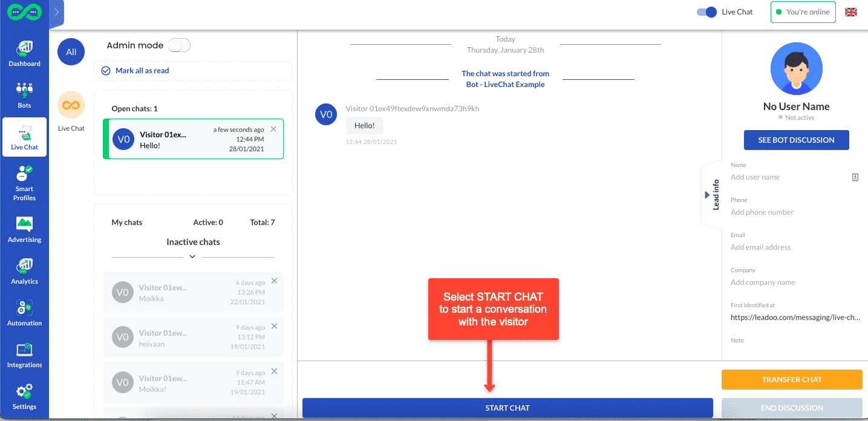
Task: Go to the Advertising section
Action: pyautogui.click(x=24, y=229)
